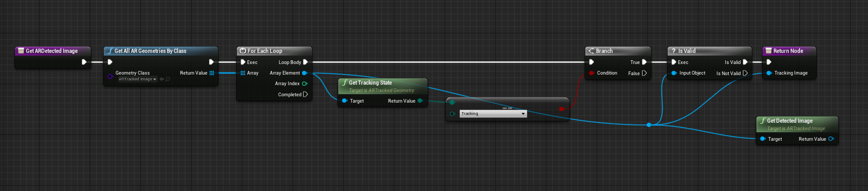Image resolution: width=868 pixels, height=191 pixels.
Task: Click the Is Not Valid exec output pin
Action: coord(745,73)
